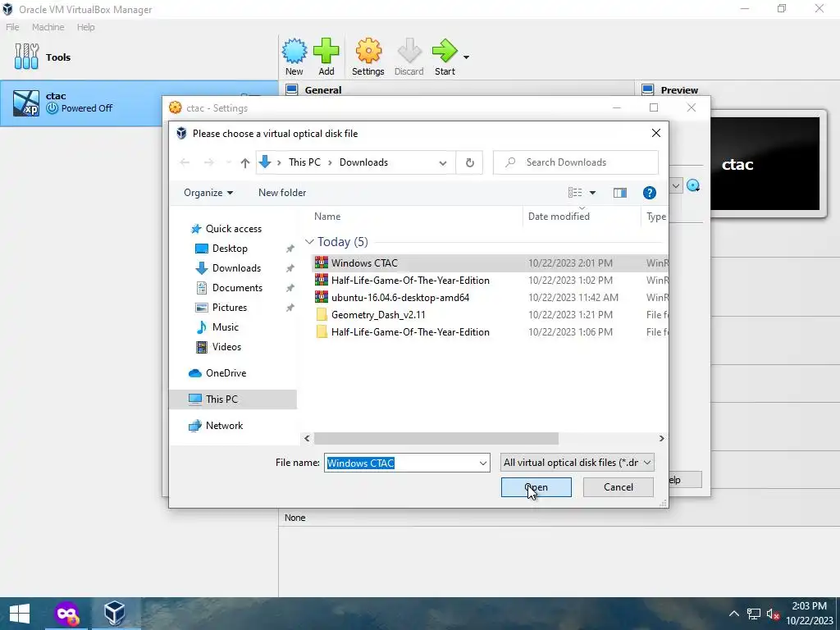Collapse the Today (5) group
The image size is (840, 630).
[309, 242]
